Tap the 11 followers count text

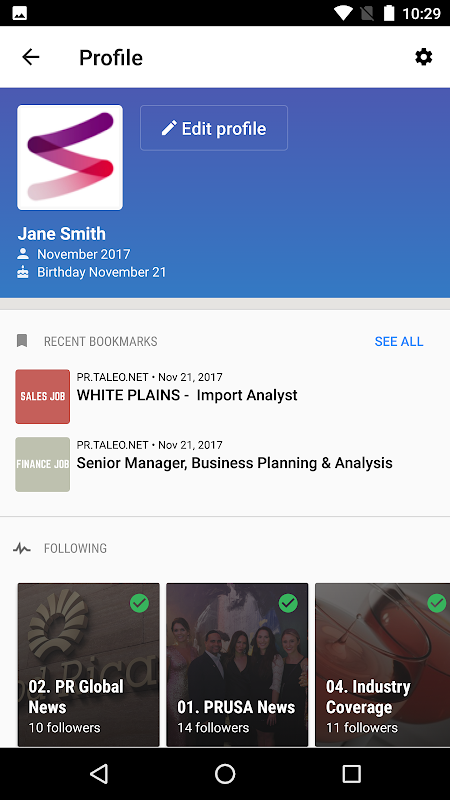362,728
